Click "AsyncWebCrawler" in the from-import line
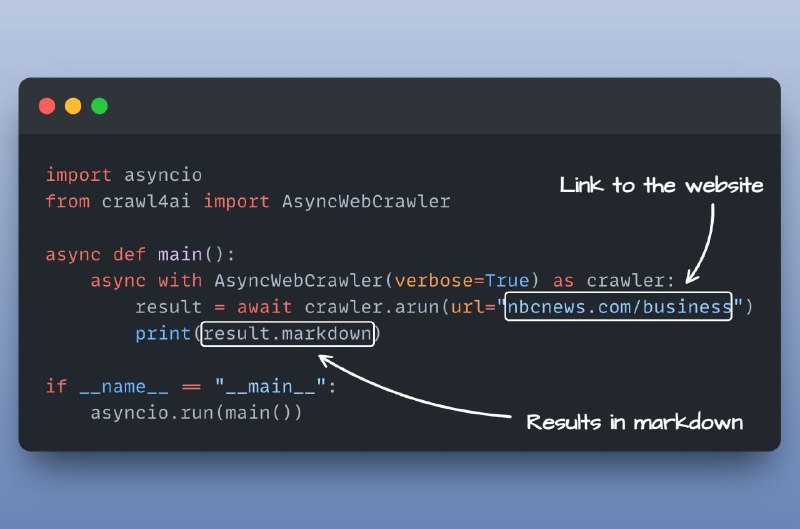Viewport: 800px width, 529px height. (366, 201)
